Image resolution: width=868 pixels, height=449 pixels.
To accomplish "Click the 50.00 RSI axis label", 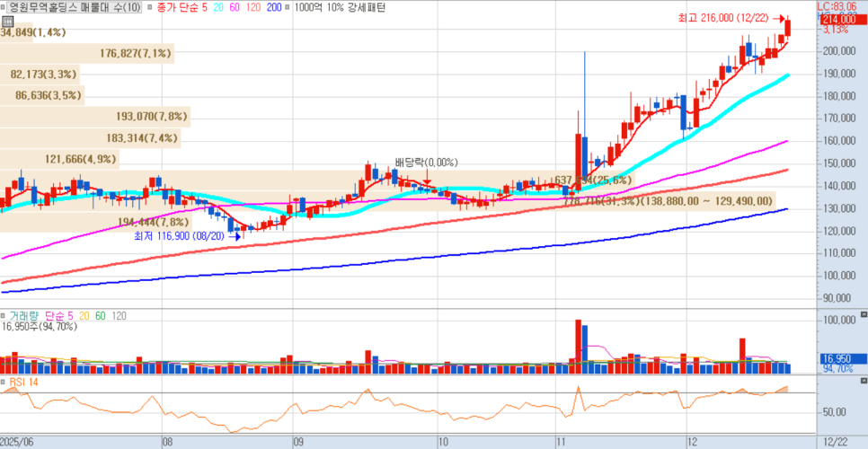I will tap(837, 412).
